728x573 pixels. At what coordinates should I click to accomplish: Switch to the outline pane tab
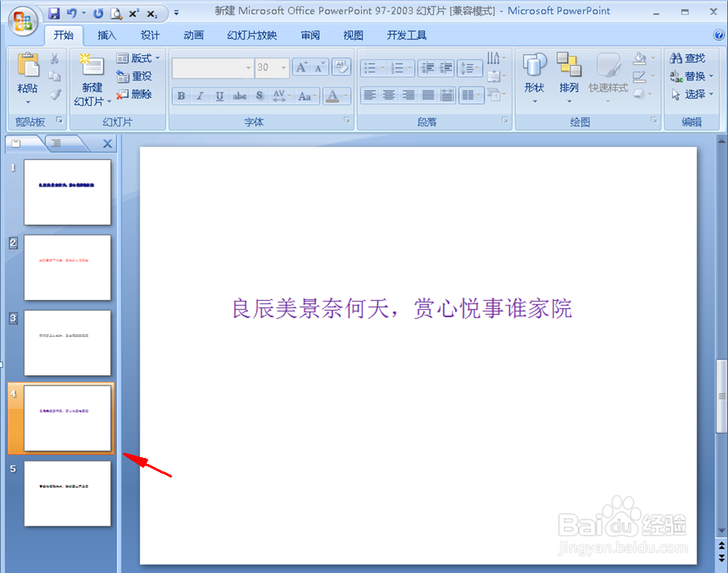tap(56, 143)
